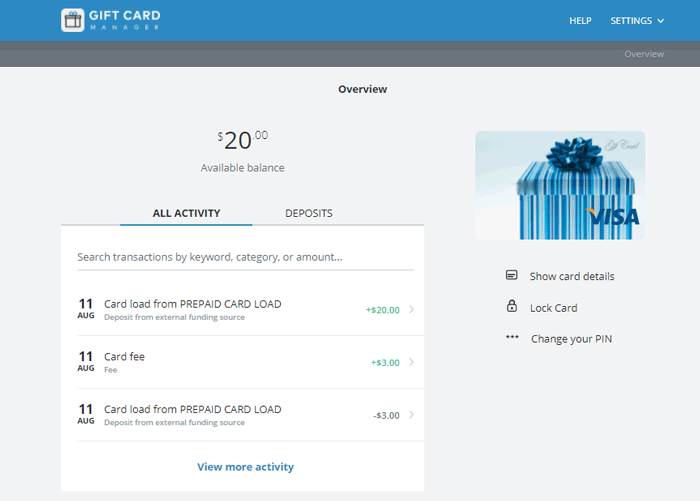This screenshot has height=501, width=700.
Task: Focus the transaction search field
Action: 245,257
